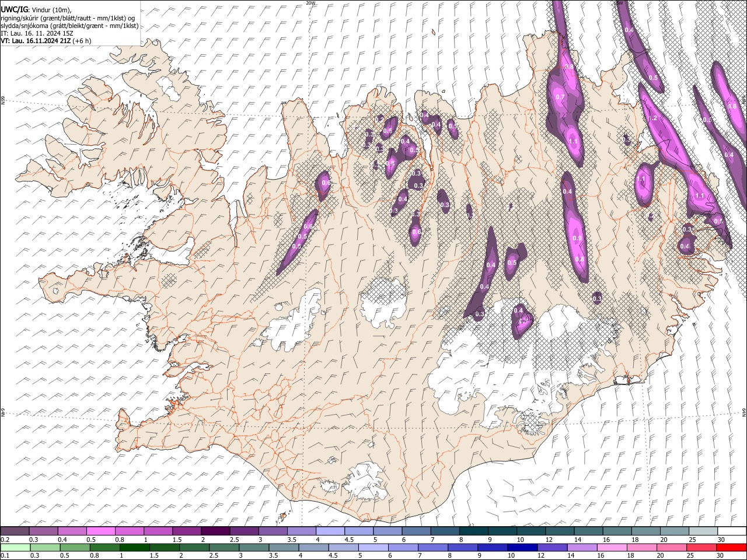Pick the grey-green 3–3.5 rain legend swatch
747x560 pixels.
(x=254, y=547)
